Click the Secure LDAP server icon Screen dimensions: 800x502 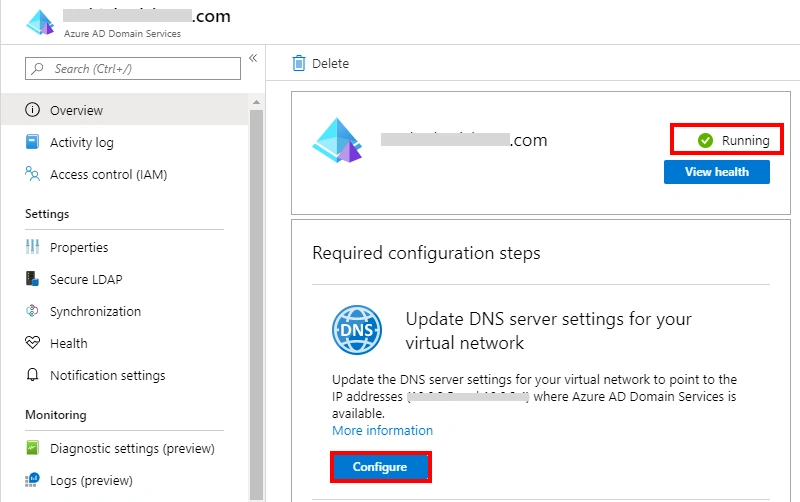tap(32, 279)
